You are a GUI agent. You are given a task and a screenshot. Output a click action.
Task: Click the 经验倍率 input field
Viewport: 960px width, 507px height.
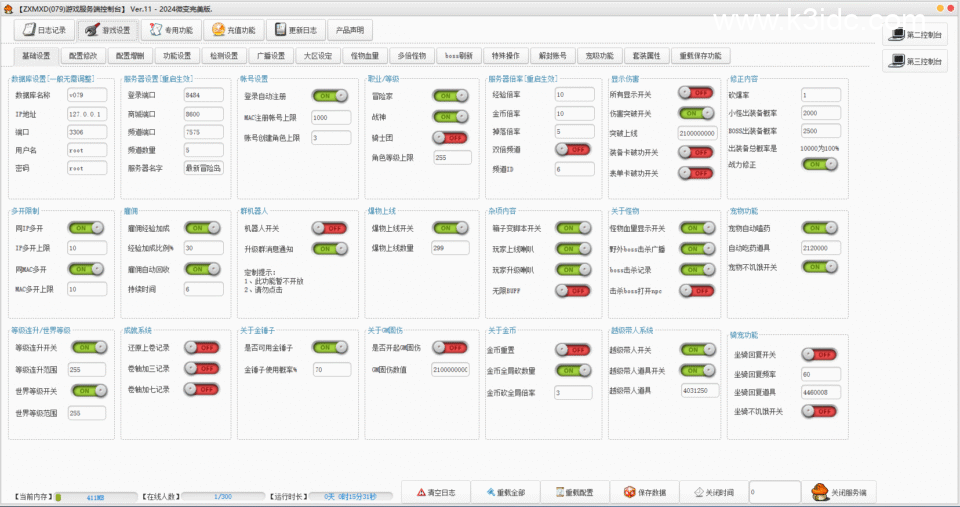coord(574,94)
